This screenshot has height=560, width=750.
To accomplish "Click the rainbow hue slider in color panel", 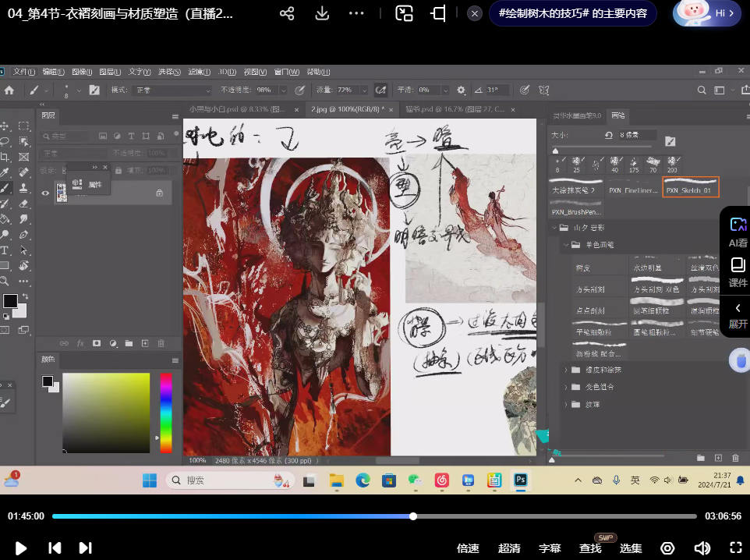I will (x=165, y=412).
